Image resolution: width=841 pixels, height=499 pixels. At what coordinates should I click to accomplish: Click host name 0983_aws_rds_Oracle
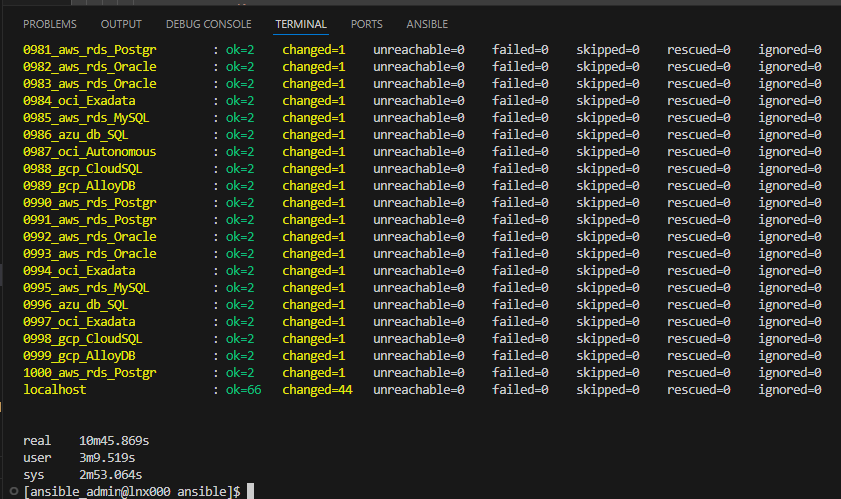point(90,84)
